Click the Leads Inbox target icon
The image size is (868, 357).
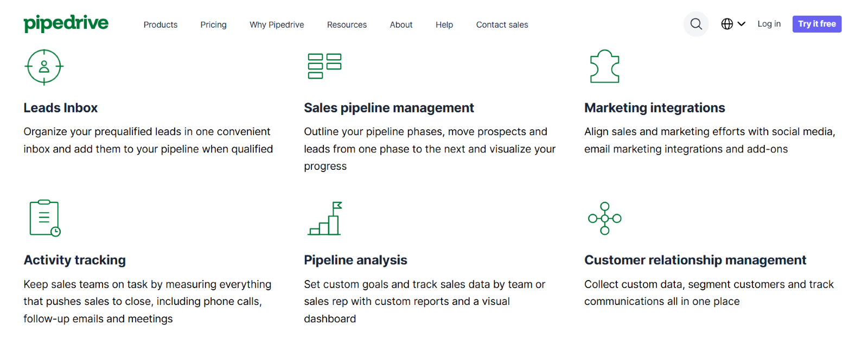pos(44,67)
